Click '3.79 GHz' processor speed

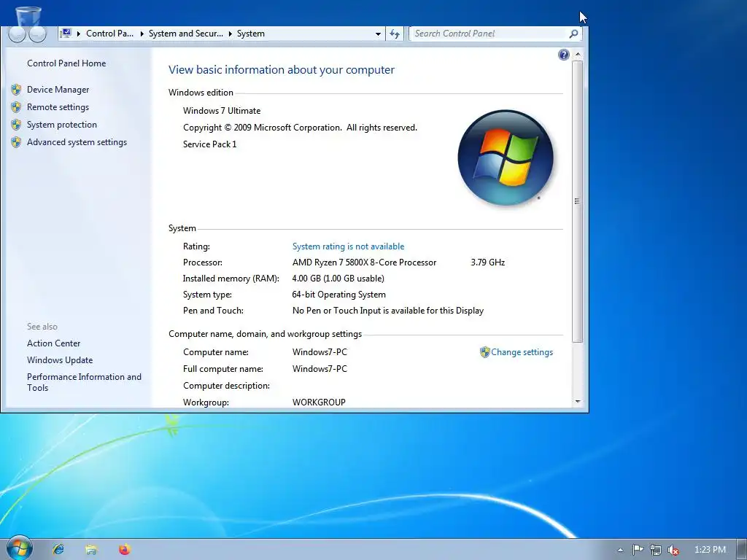(487, 262)
